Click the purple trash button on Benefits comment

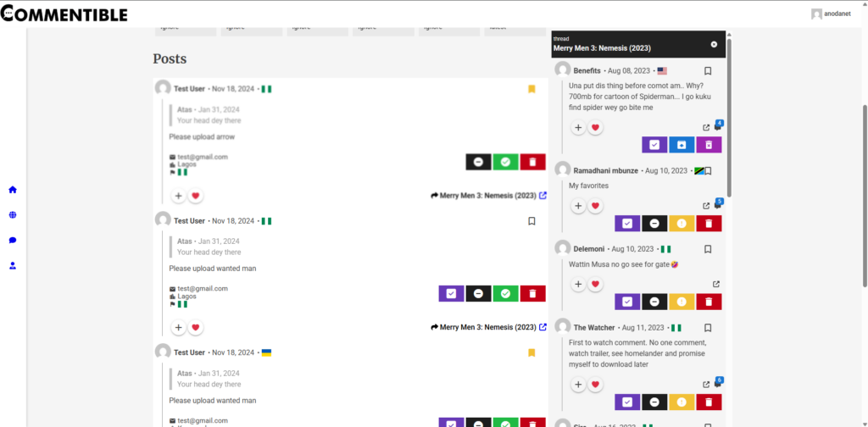[709, 145]
